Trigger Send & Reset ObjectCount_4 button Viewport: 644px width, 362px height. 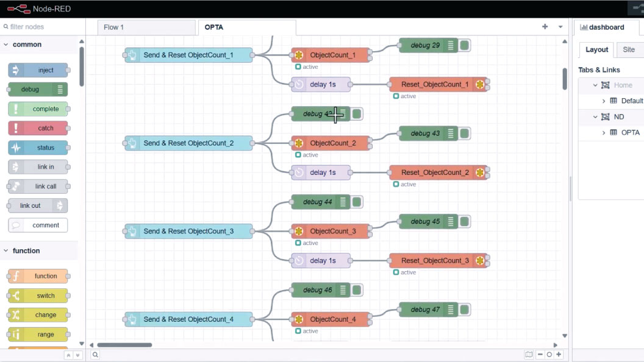132,319
